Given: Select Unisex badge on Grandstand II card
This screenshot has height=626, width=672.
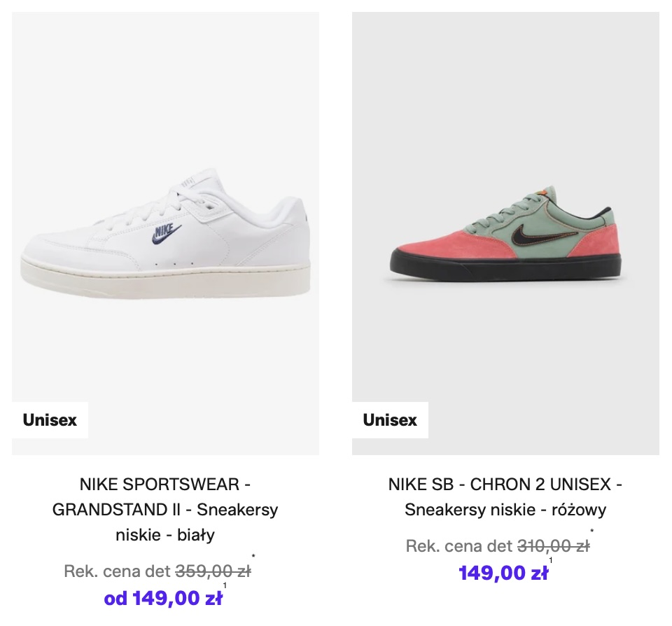Looking at the screenshot, I should 50,420.
